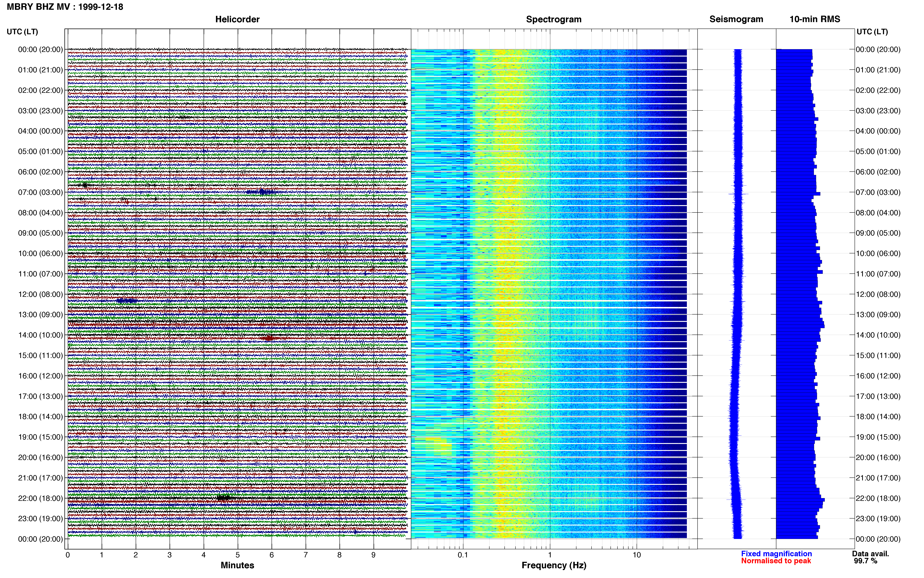The width and height of the screenshot is (924, 578).
Task: Click right axis label 02:00 (22:00)
Action: pos(878,91)
